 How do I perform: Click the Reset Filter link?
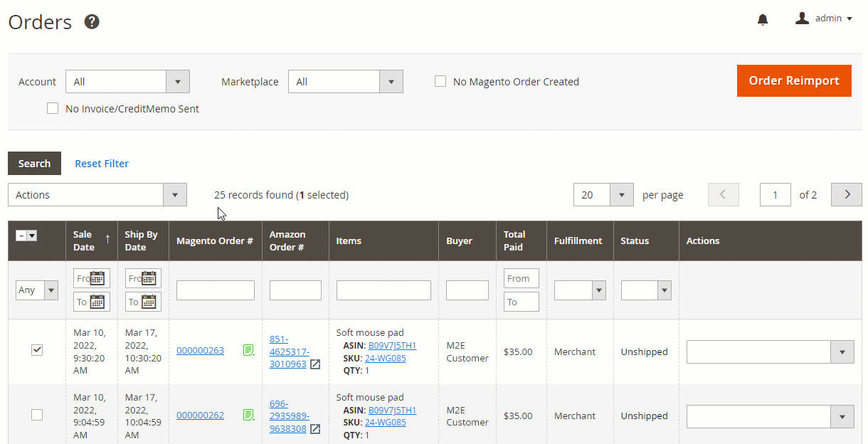point(102,164)
